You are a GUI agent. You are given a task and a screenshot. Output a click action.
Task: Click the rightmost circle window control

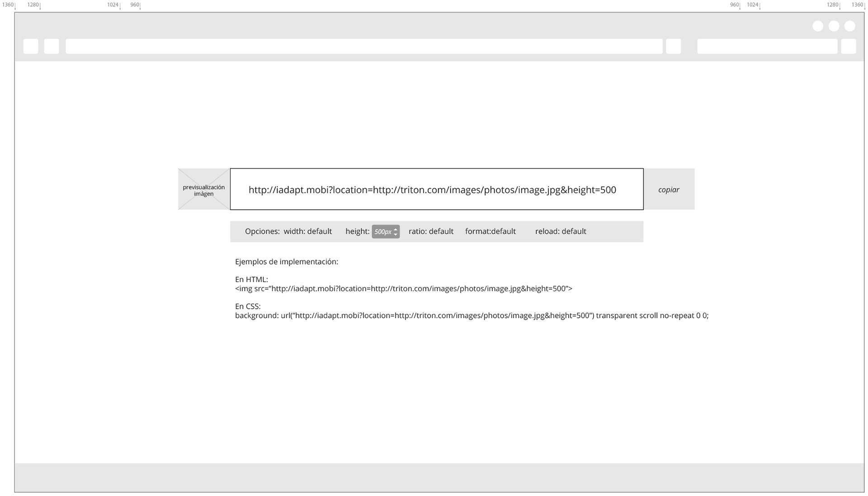tap(850, 26)
